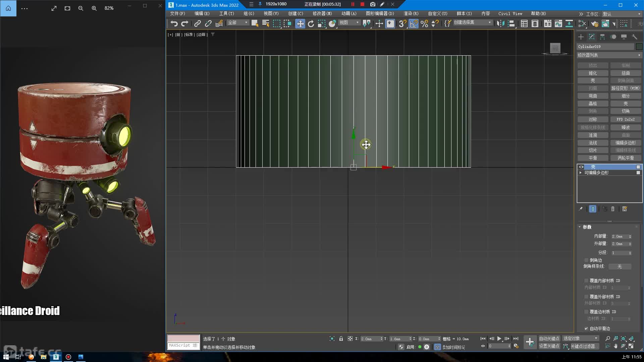Click the 设置关键点 button

[x=549, y=346]
